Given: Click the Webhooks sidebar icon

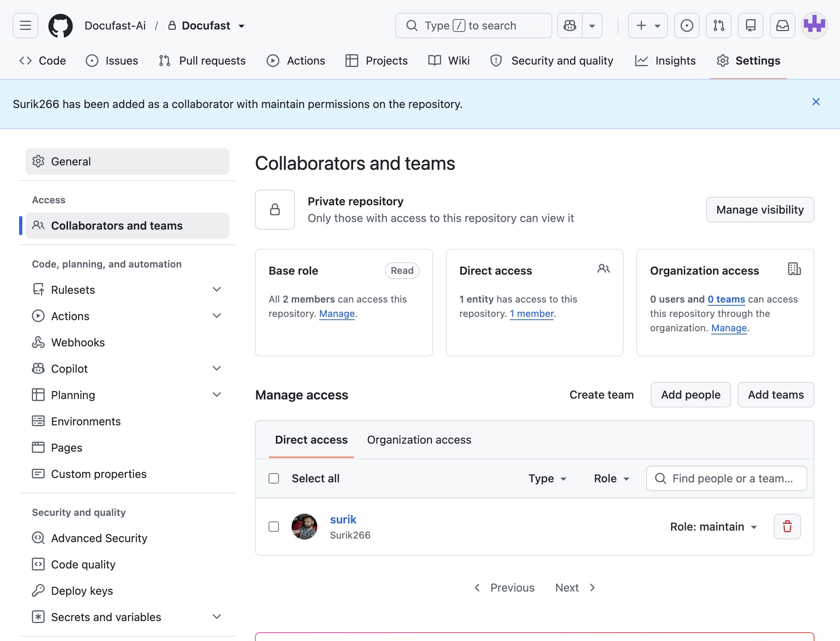Looking at the screenshot, I should [x=38, y=342].
